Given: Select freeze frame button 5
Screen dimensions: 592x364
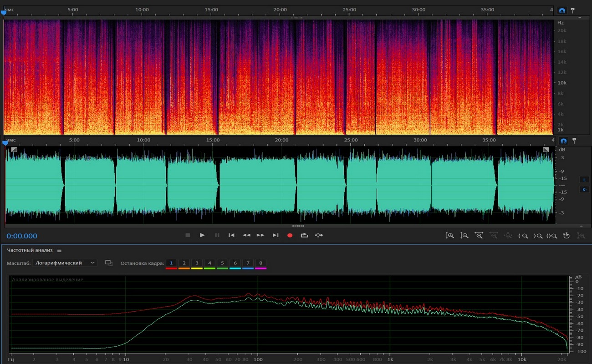Looking at the screenshot, I should click(x=222, y=263).
